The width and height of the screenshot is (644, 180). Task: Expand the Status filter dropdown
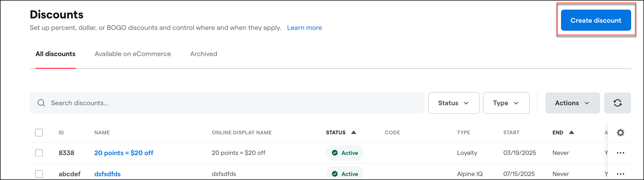click(x=454, y=103)
